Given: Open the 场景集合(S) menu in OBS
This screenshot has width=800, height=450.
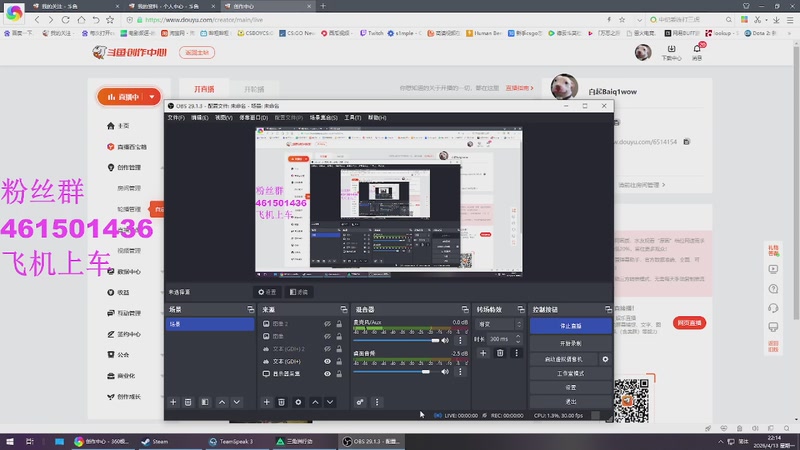Looking at the screenshot, I should click(x=323, y=118).
